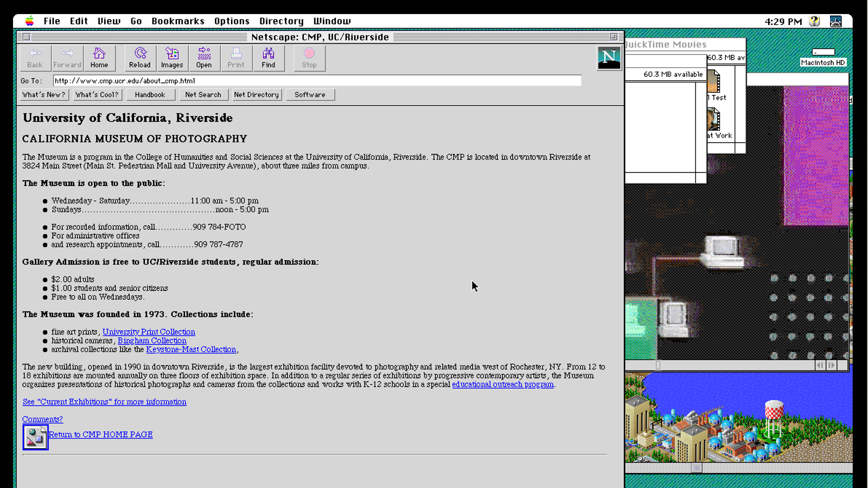
Task: Open the Window menu
Action: 332,21
